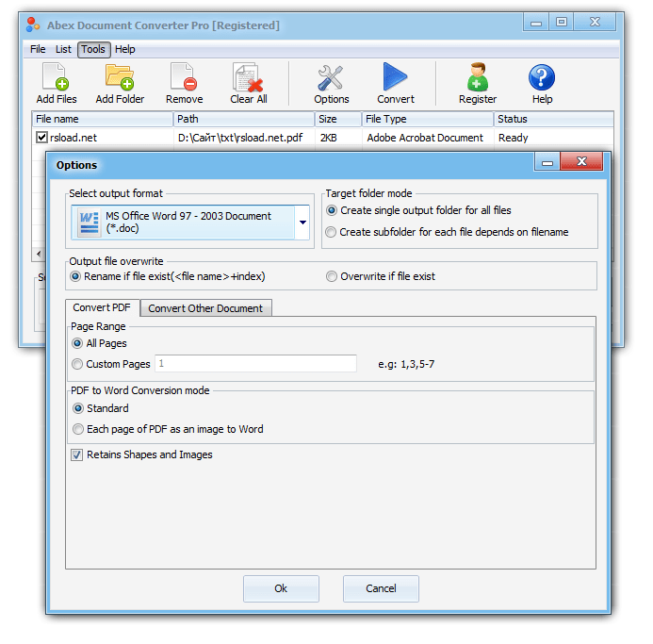Switch to Convert Other Document tab

[205, 308]
